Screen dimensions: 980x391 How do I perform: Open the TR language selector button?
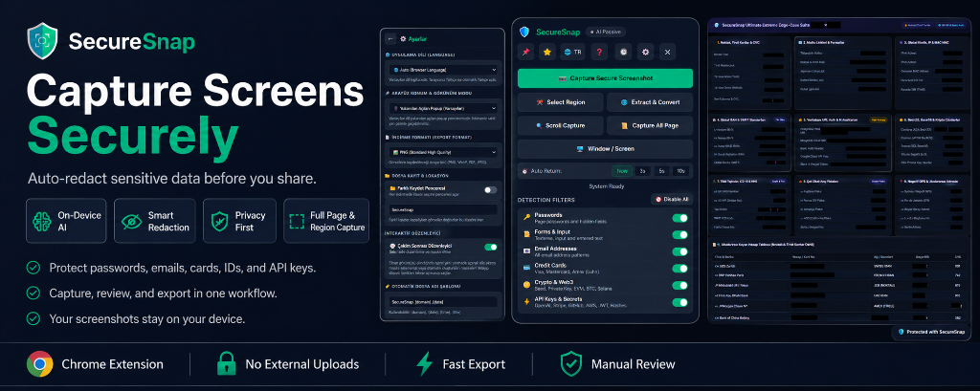coord(572,53)
